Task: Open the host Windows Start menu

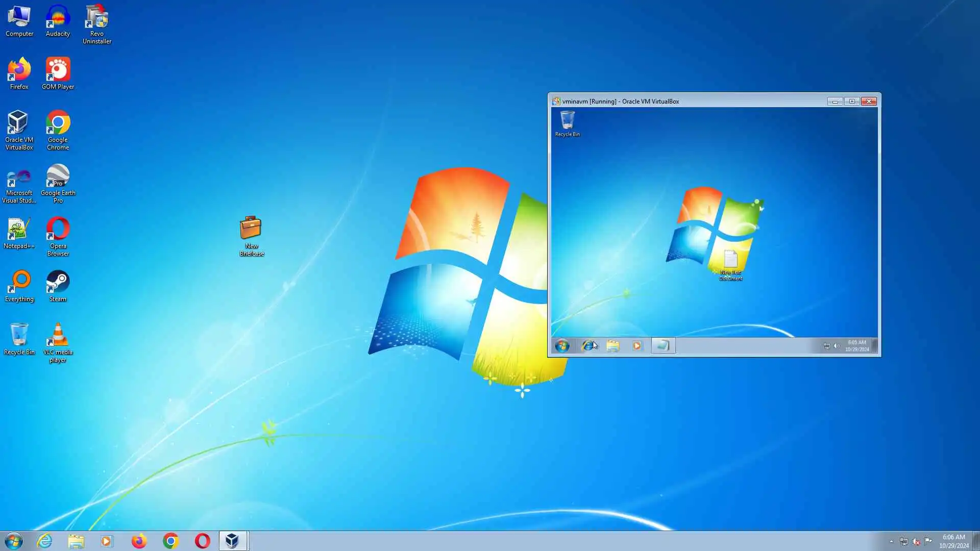Action: coord(14,541)
